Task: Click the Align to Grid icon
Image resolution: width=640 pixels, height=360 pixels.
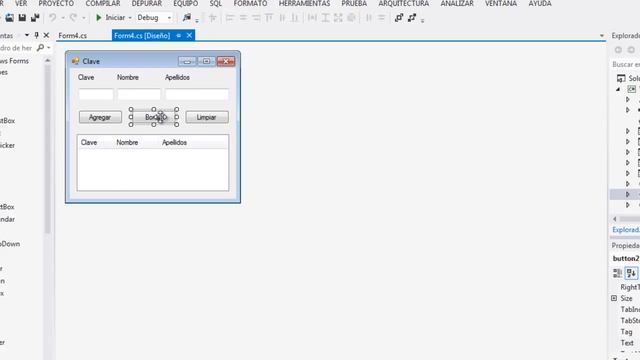Action: point(213,18)
